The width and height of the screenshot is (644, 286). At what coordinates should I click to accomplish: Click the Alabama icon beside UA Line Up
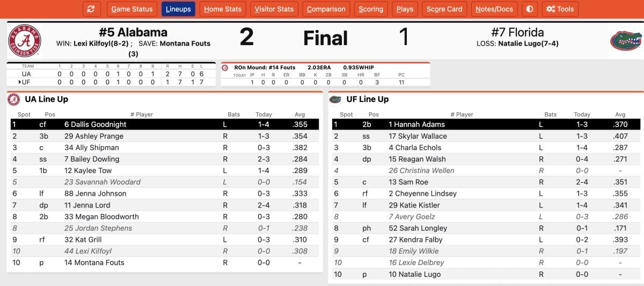click(x=14, y=99)
